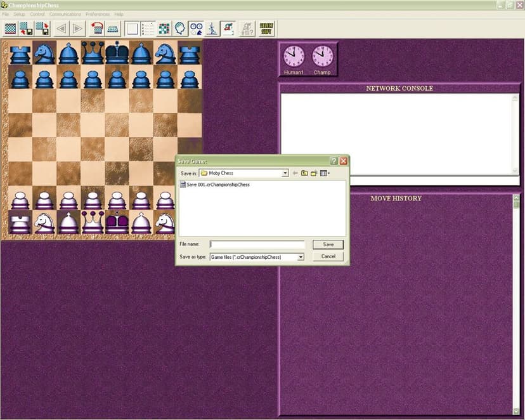525x420 pixels.
Task: Click the Cancel button
Action: (328, 256)
